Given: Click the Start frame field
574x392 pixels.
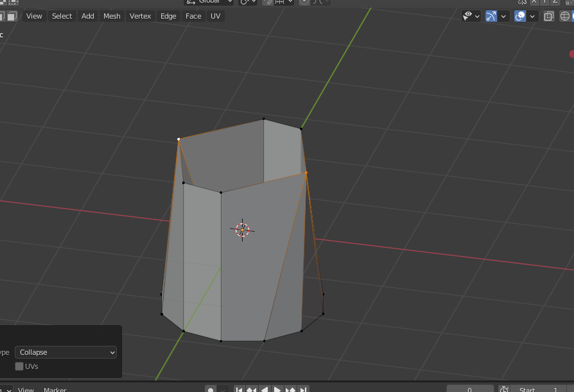Looking at the screenshot, I should click(538, 389).
